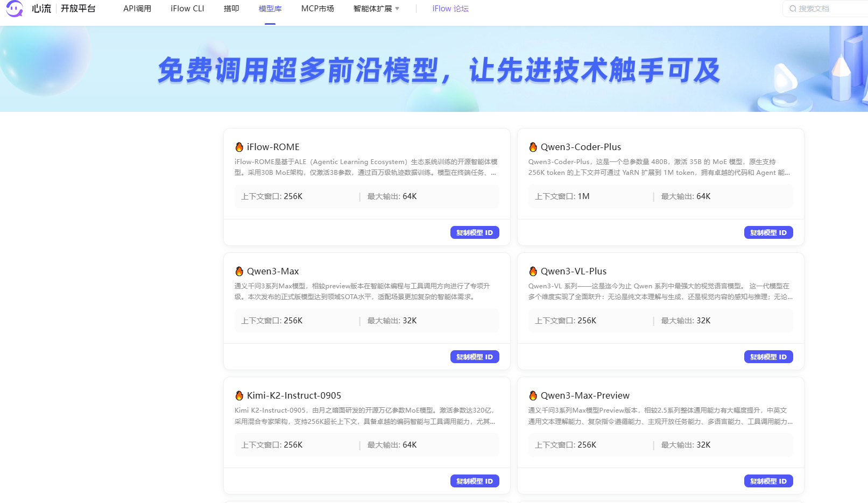The height and width of the screenshot is (503, 868).
Task: Click the flame icon beside Qwen3-Max
Action: [238, 271]
